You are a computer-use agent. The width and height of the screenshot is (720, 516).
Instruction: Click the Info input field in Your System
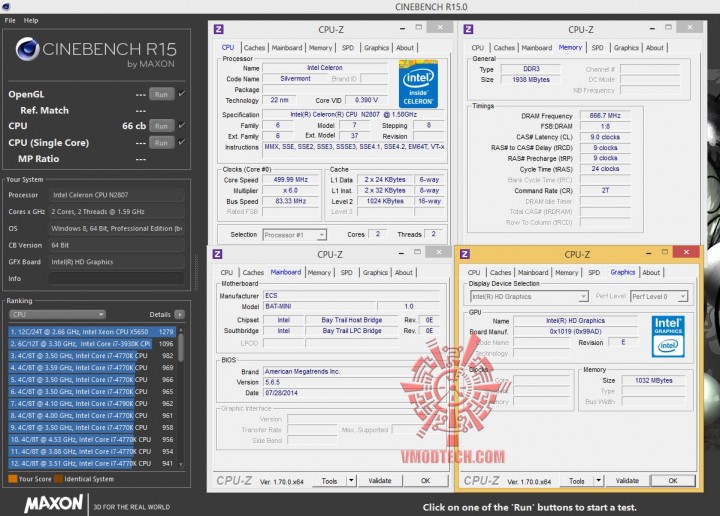(x=117, y=279)
